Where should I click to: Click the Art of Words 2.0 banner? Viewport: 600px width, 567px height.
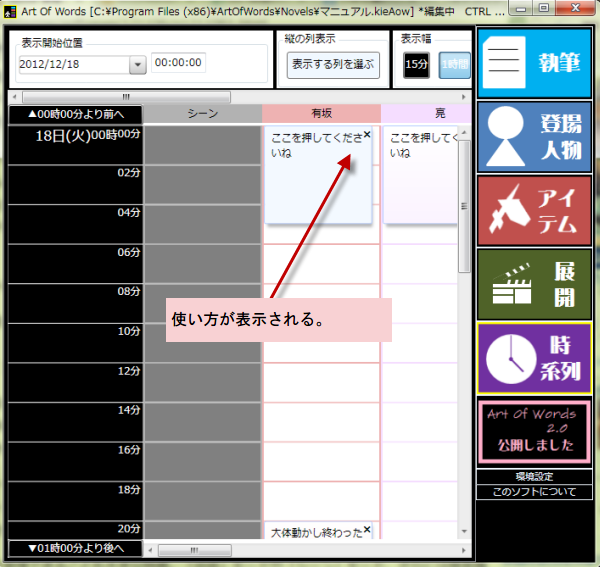point(534,431)
